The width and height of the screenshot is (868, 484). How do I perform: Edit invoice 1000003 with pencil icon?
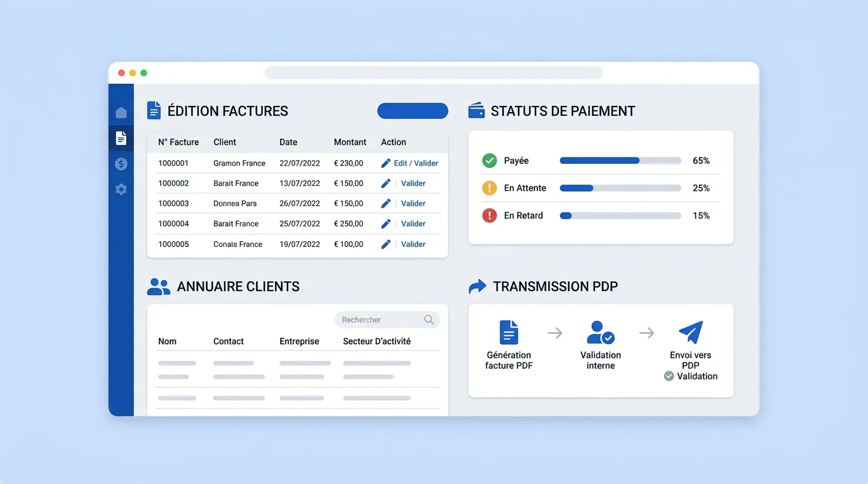click(x=386, y=204)
